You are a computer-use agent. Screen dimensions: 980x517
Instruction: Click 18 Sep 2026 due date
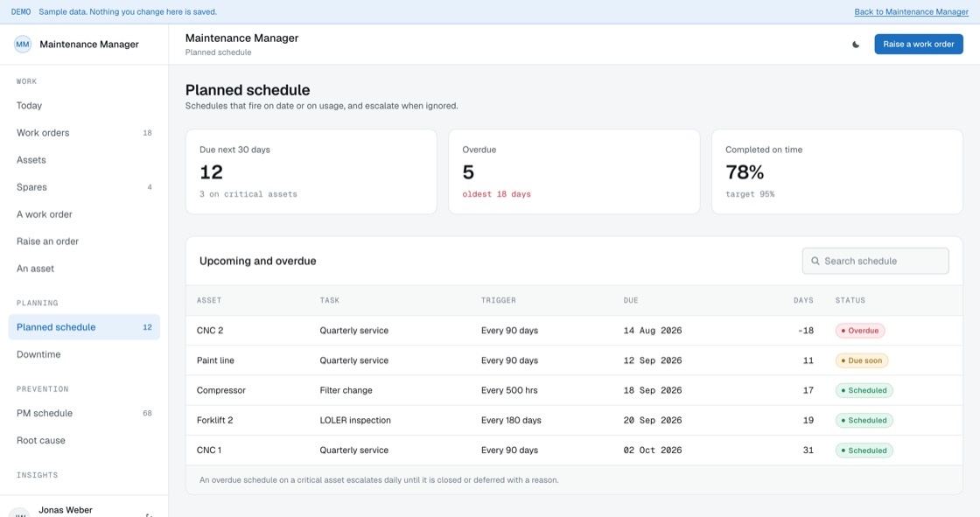coord(653,391)
